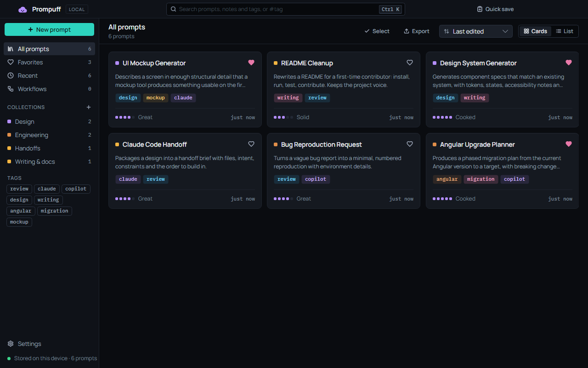Click the Angular Upgrade Planner rating dots

442,199
